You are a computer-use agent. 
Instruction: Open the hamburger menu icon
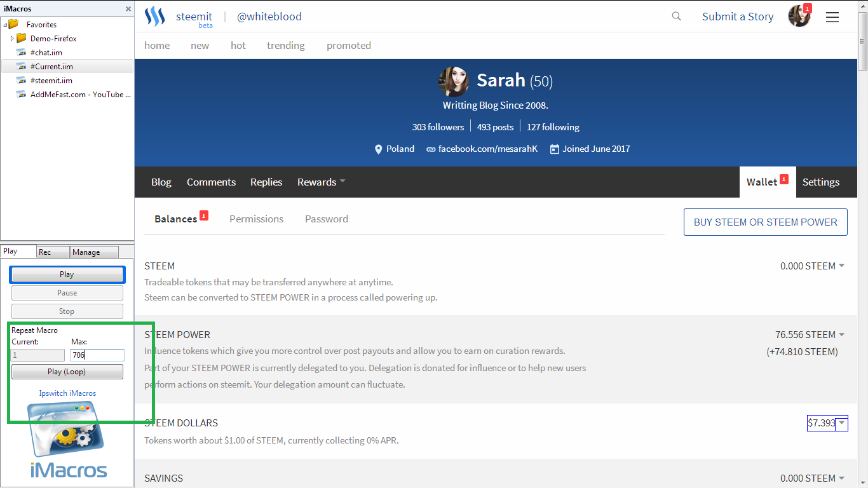pyautogui.click(x=832, y=17)
